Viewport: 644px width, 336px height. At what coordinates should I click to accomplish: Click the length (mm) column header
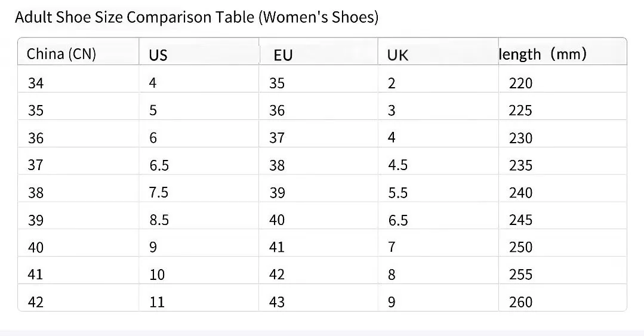coord(543,54)
